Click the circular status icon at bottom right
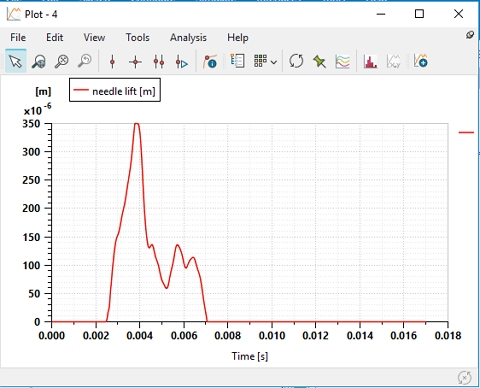The width and height of the screenshot is (480, 388). tap(464, 378)
